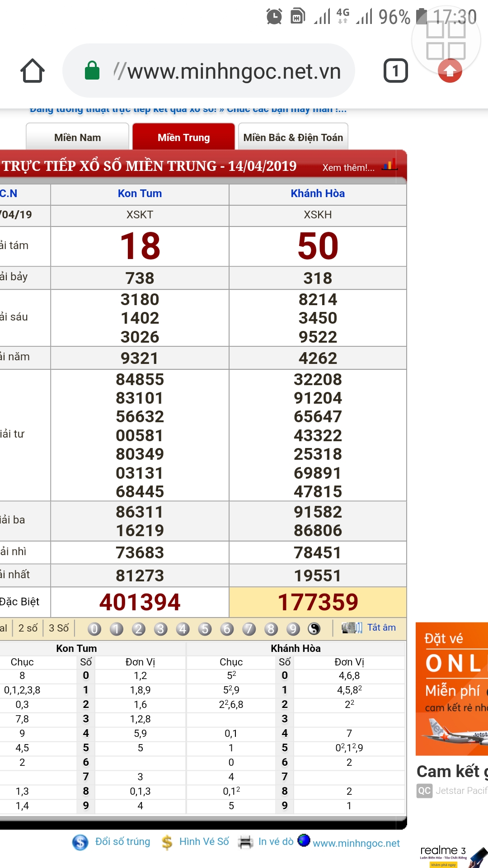488x868 pixels.
Task: Open Đổi số trúng link
Action: (122, 842)
